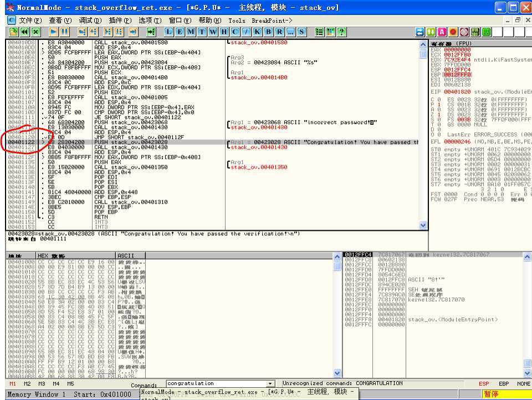The height and width of the screenshot is (400, 532).
Task: Show Patches with the slash button
Action: coord(246,32)
